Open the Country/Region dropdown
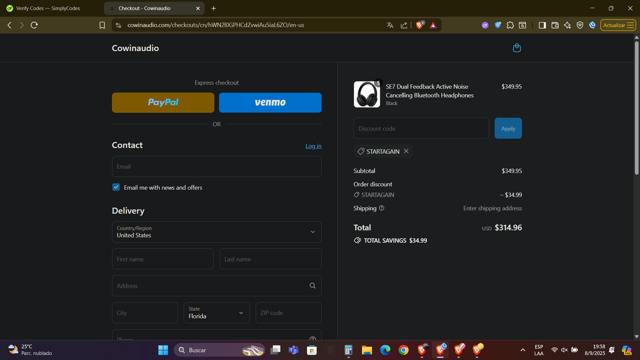The width and height of the screenshot is (640, 360). click(217, 232)
